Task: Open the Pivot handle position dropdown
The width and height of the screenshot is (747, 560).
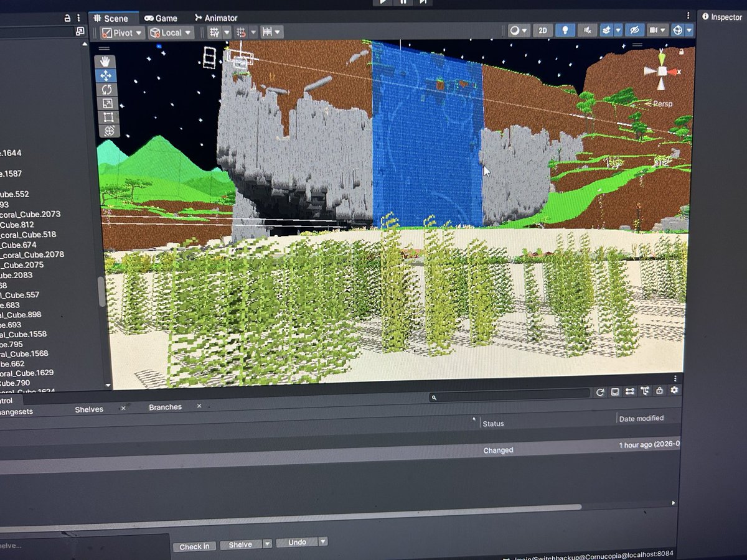Action: (121, 32)
